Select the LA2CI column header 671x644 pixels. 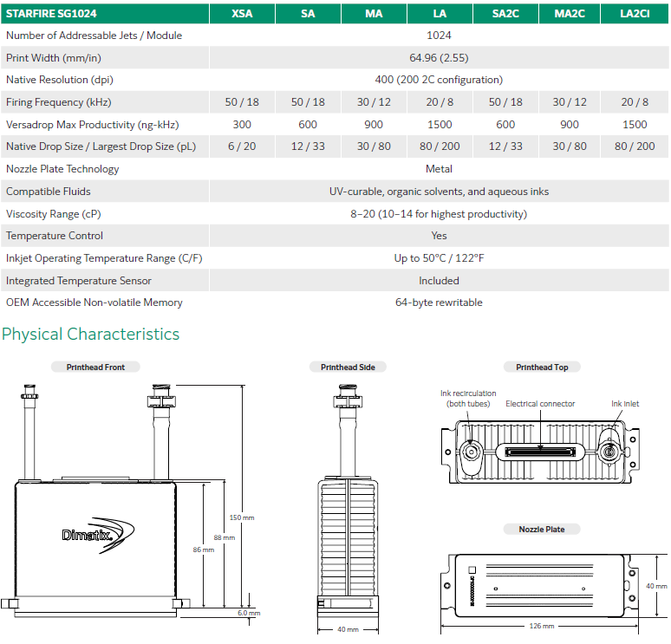635,14
